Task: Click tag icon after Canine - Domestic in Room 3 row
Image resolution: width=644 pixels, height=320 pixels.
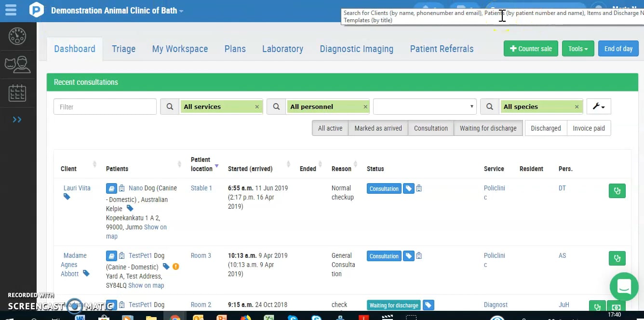Action: coord(166,267)
